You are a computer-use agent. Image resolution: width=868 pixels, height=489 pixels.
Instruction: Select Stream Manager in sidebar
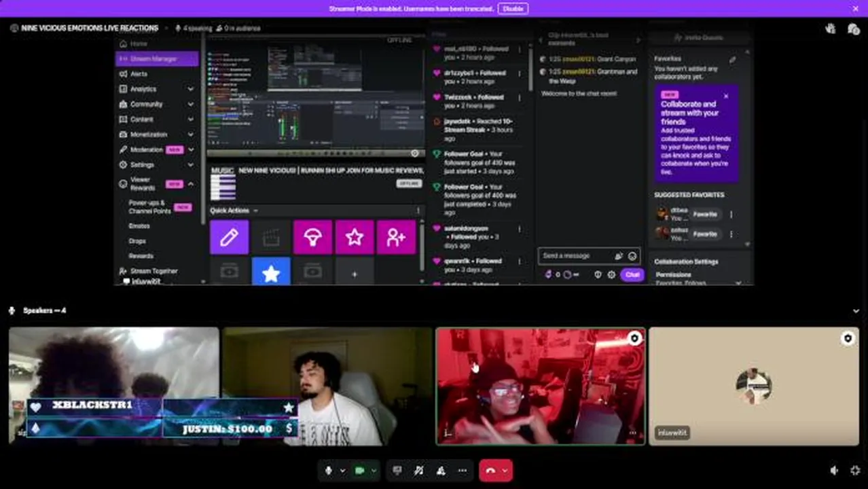point(157,59)
